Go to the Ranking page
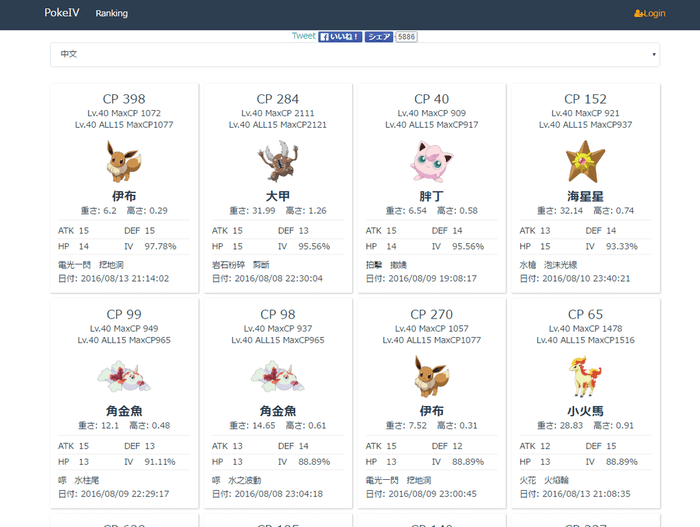Viewport: 700px width, 527px height. (x=112, y=13)
